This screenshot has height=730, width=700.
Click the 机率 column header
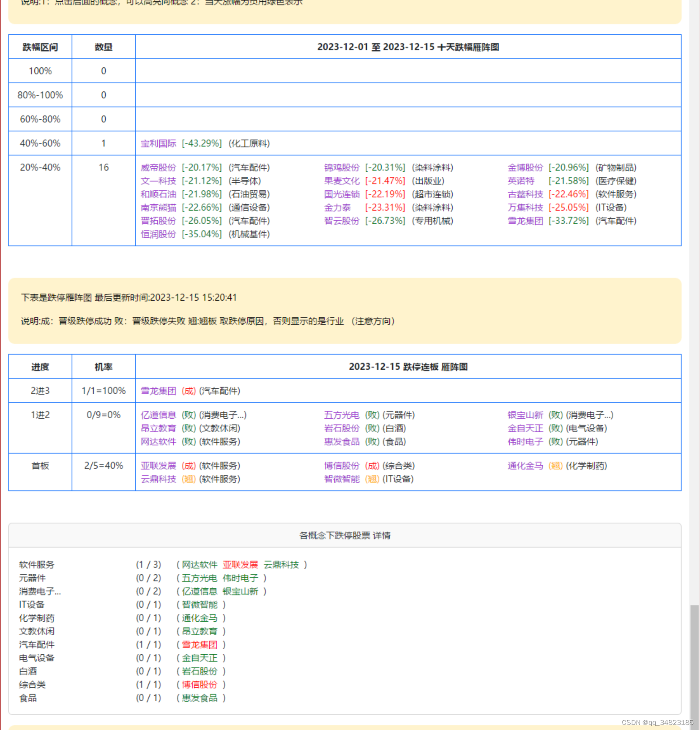pos(104,367)
